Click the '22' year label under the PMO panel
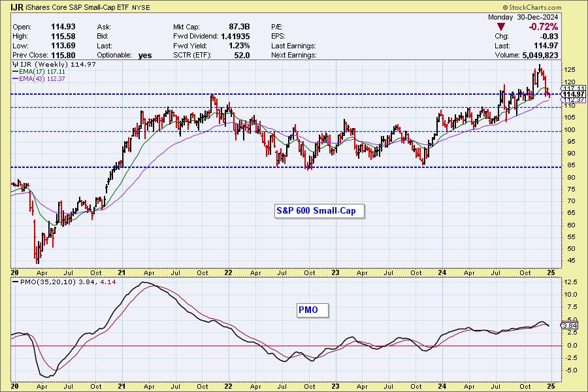The height and width of the screenshot is (392, 588). (229, 386)
